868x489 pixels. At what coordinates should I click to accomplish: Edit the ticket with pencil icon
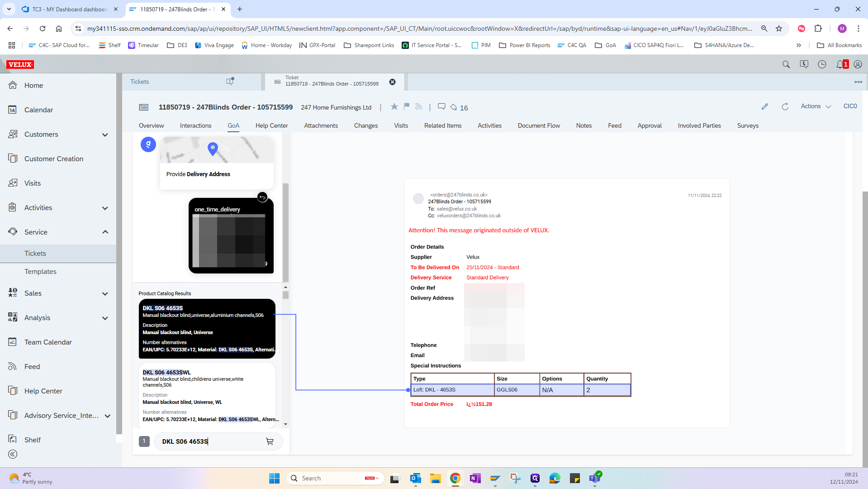click(x=765, y=106)
